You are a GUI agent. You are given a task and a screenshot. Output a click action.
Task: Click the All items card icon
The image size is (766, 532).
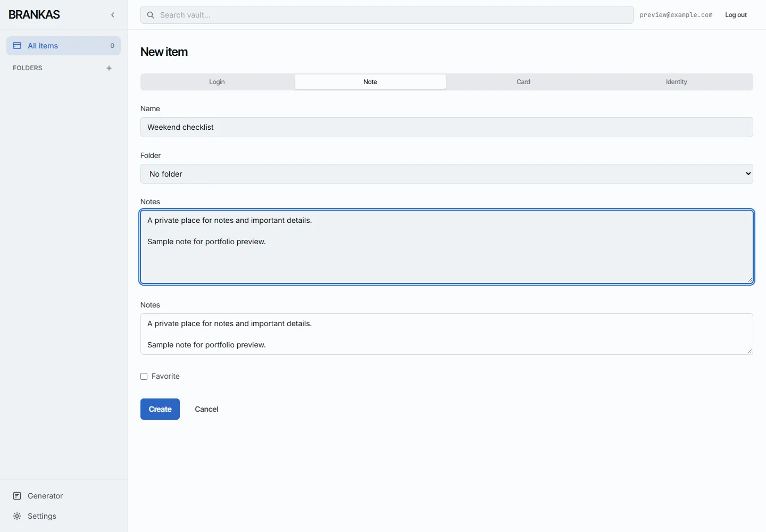(x=17, y=46)
